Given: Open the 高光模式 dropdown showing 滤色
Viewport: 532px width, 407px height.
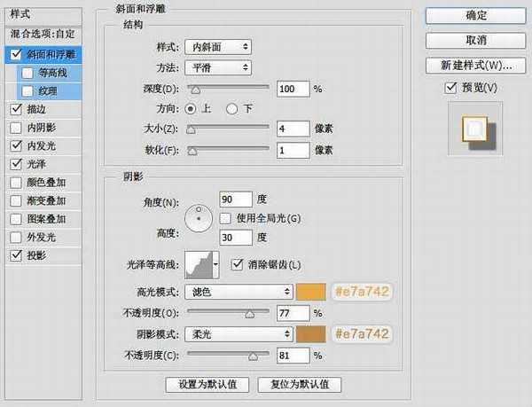Looking at the screenshot, I should tap(238, 291).
